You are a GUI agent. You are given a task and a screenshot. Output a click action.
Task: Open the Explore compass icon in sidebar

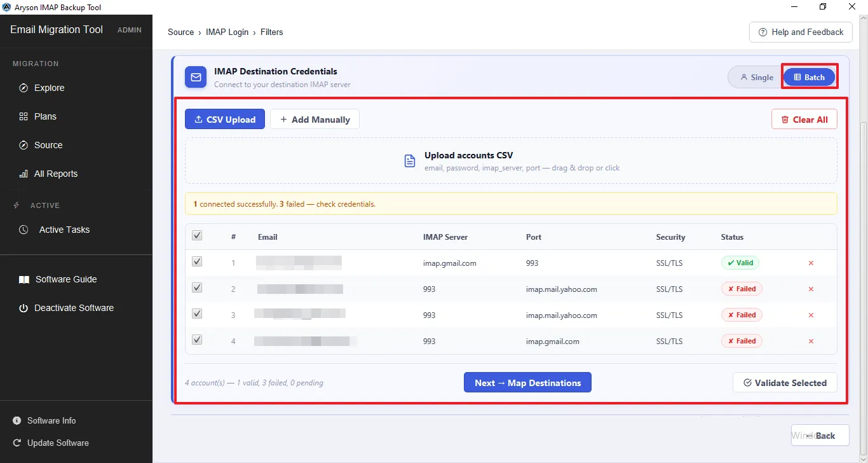coord(24,88)
